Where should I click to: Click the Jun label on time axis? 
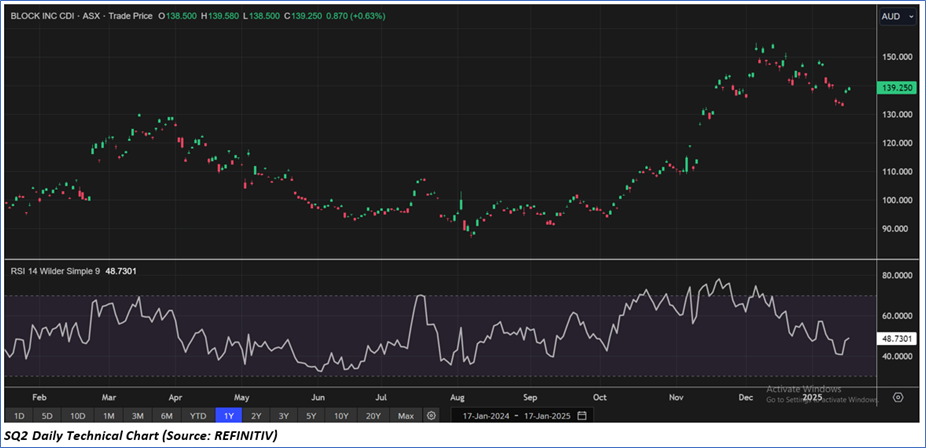318,397
